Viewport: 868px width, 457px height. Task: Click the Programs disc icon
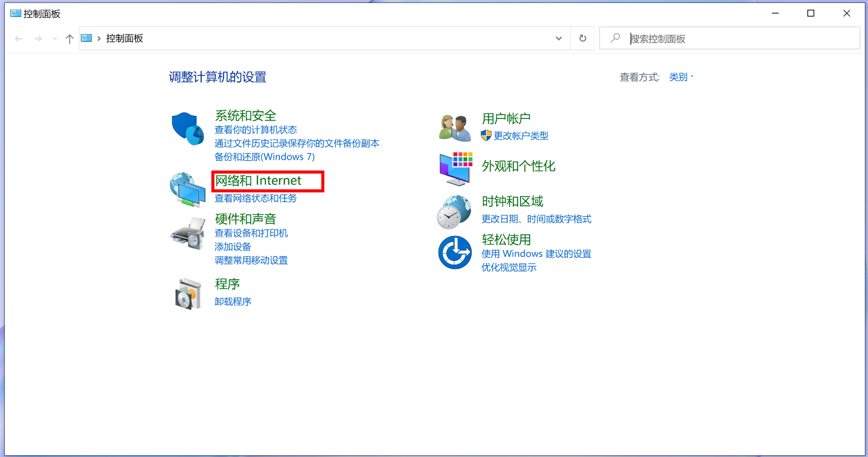188,294
